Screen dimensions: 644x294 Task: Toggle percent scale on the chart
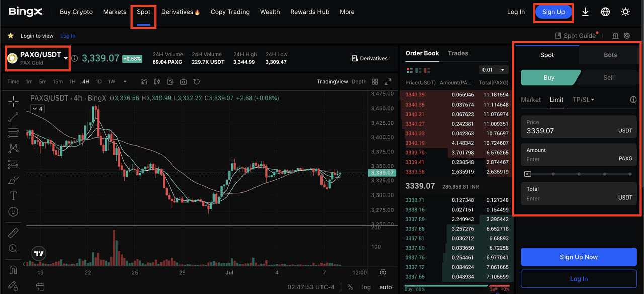pos(350,287)
